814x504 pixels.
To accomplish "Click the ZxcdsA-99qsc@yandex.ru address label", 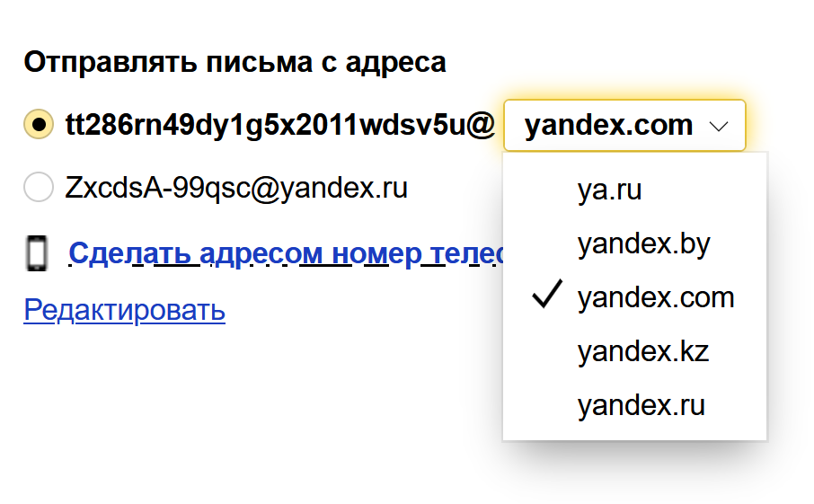I will pos(236,188).
